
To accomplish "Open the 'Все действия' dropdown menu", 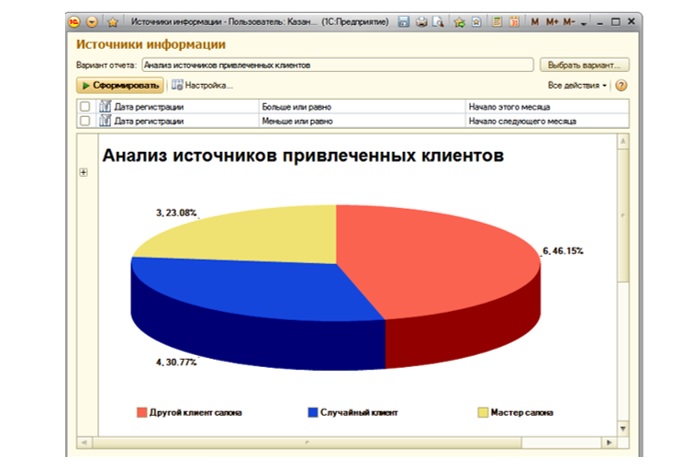I will click(x=577, y=85).
